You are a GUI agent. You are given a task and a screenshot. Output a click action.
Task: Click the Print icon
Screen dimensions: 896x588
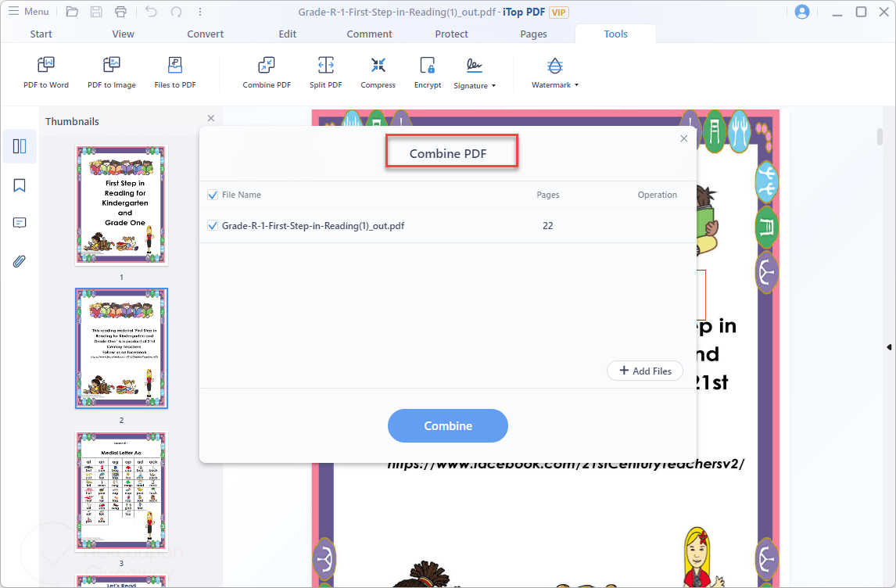tap(120, 12)
